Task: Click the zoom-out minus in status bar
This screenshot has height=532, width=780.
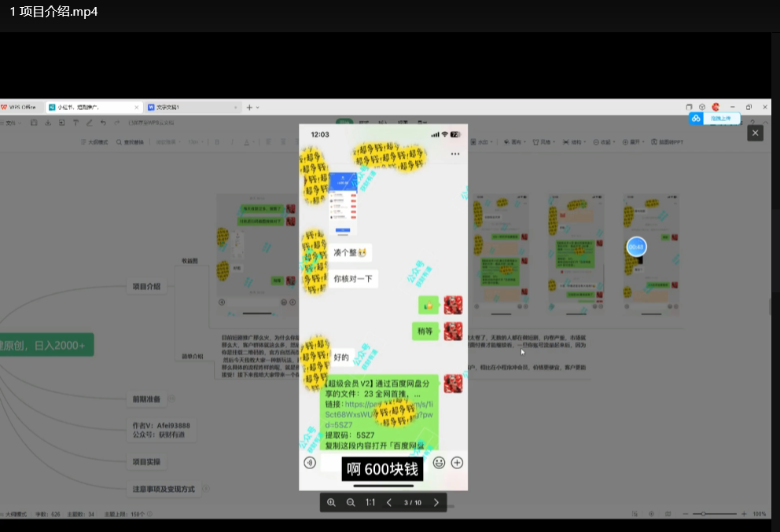Action: pos(686,514)
